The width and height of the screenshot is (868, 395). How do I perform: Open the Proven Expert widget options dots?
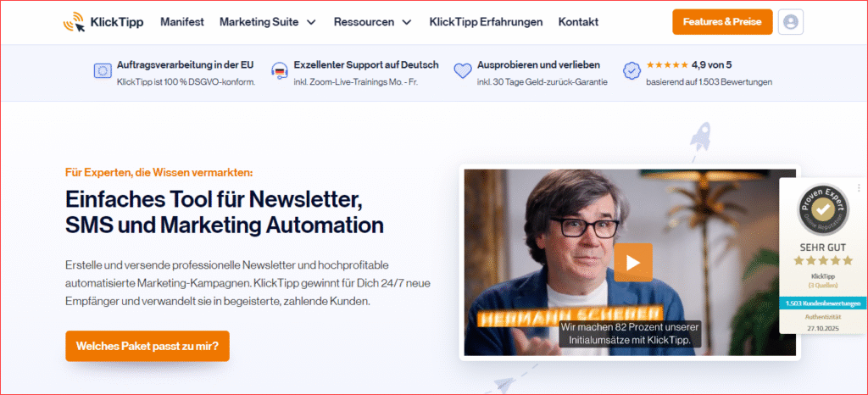[x=859, y=187]
